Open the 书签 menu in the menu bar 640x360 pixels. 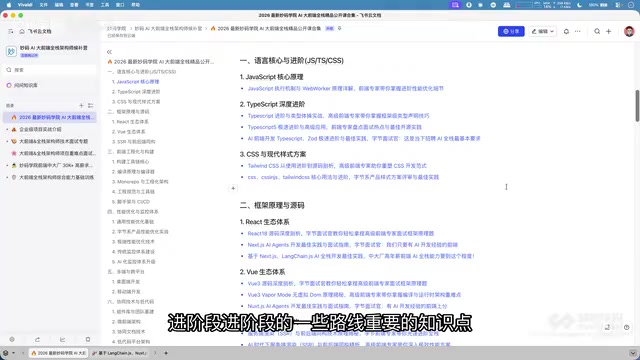pos(89,5)
